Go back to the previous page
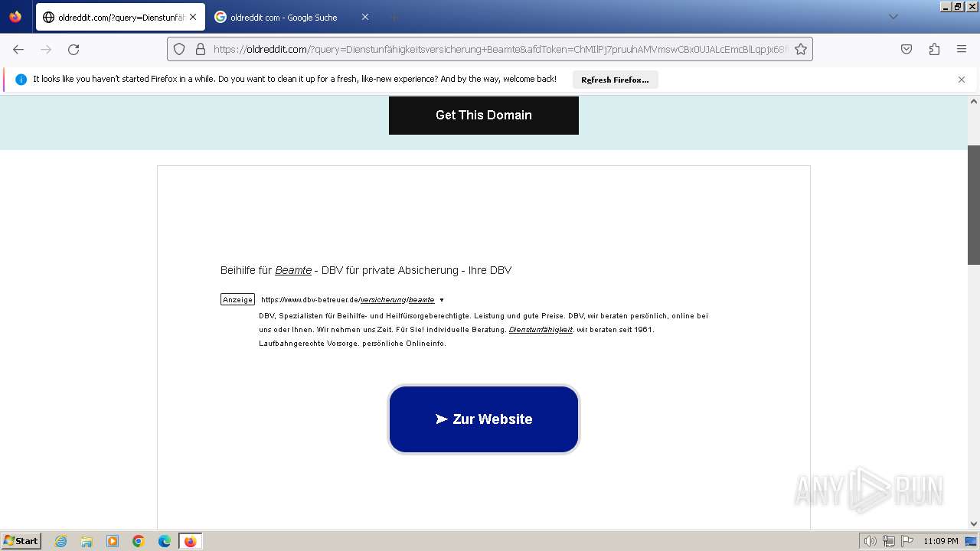This screenshot has height=551, width=980. (18, 49)
